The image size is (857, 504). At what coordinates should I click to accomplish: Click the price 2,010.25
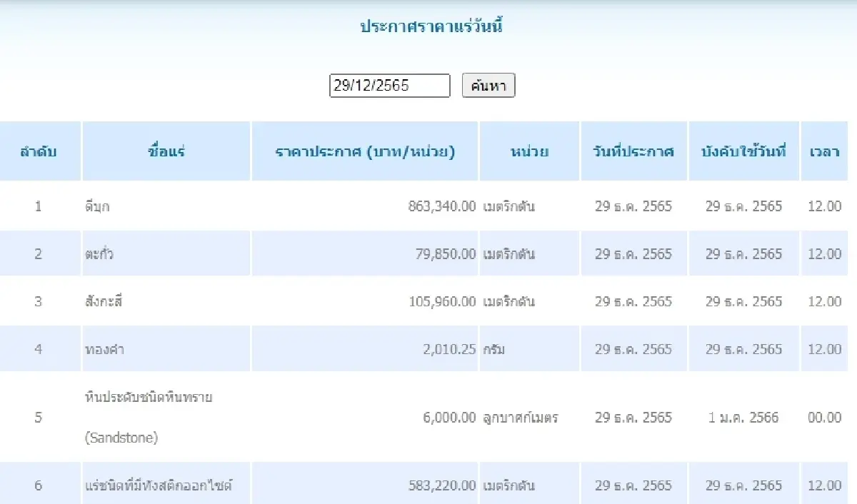449,349
